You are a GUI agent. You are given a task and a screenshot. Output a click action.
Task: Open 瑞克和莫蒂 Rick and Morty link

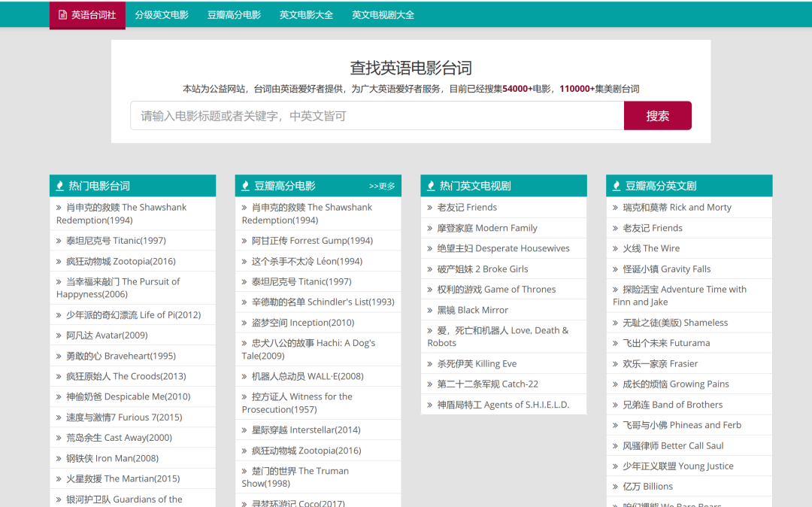tap(677, 207)
